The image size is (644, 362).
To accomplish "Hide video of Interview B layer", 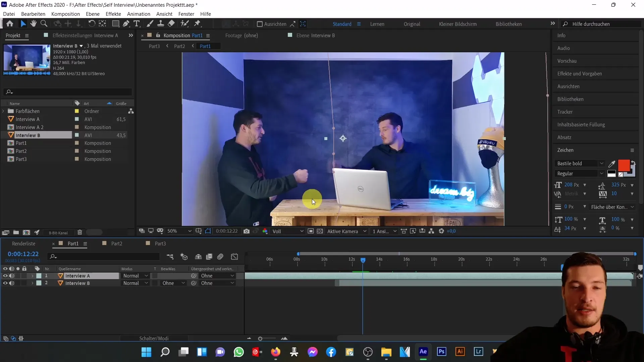I will pos(5,283).
